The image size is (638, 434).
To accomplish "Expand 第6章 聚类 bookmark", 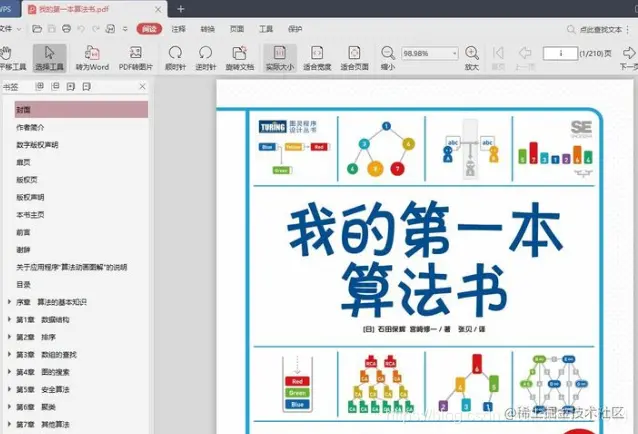I will tap(9, 407).
